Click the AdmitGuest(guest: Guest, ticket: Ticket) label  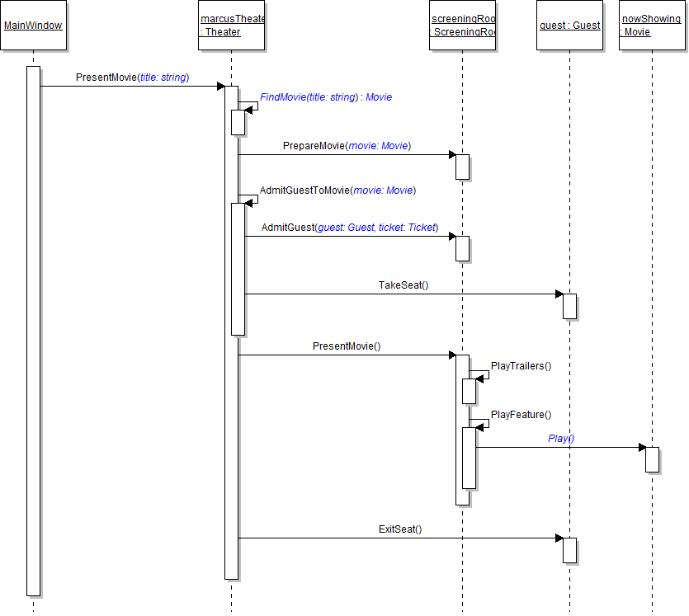click(349, 228)
